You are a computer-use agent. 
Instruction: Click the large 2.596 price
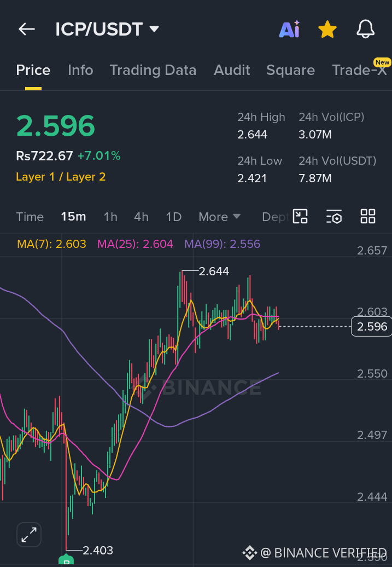56,126
